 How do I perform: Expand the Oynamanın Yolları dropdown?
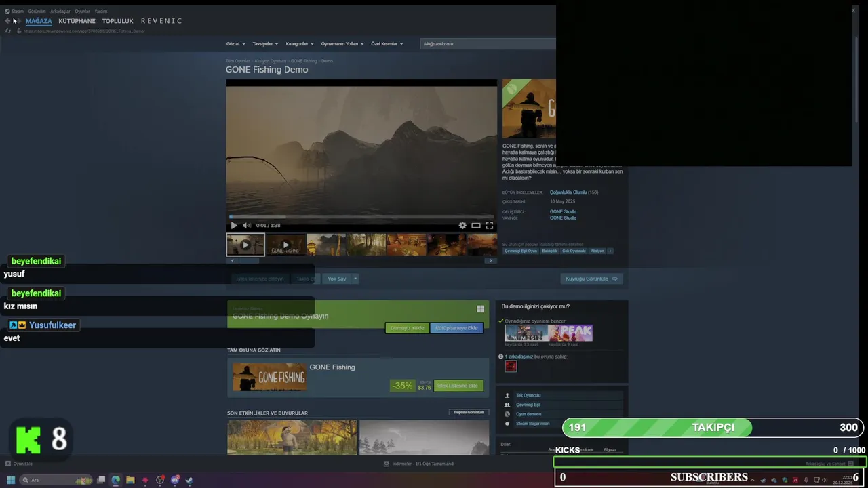pyautogui.click(x=342, y=43)
